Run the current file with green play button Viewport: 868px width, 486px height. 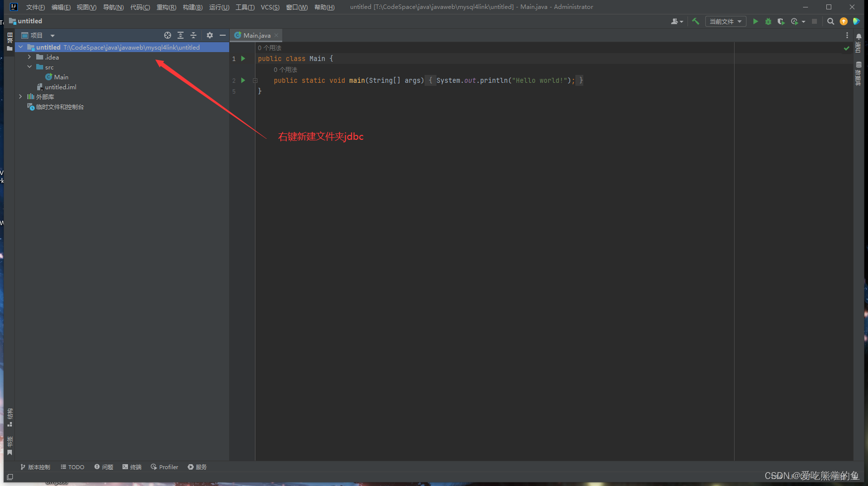click(x=755, y=21)
